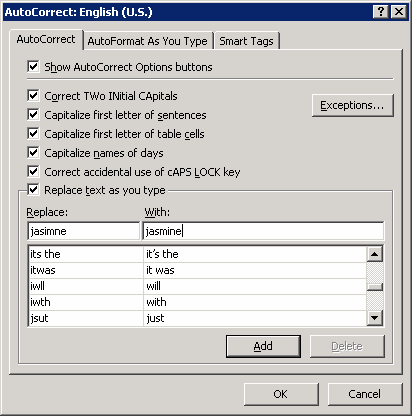Select the 'itwas' entry in the list
Screen dimensions: 412x416
tap(197, 270)
